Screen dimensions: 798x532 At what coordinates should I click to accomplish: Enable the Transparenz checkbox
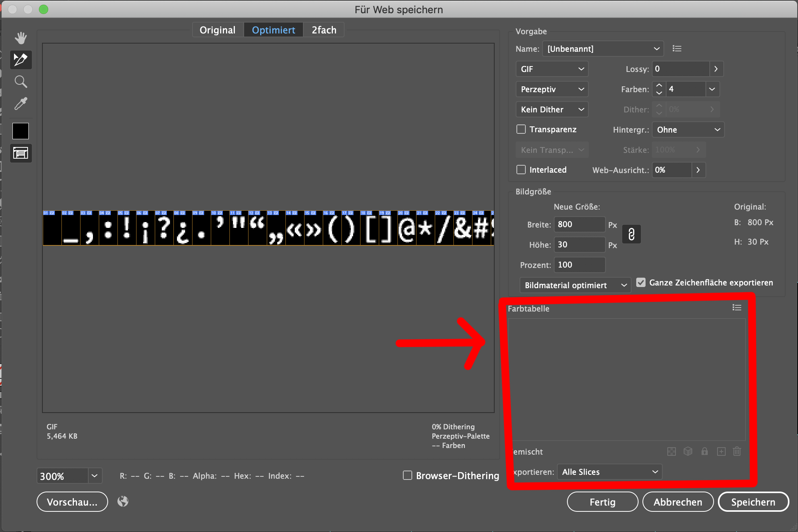click(x=521, y=129)
